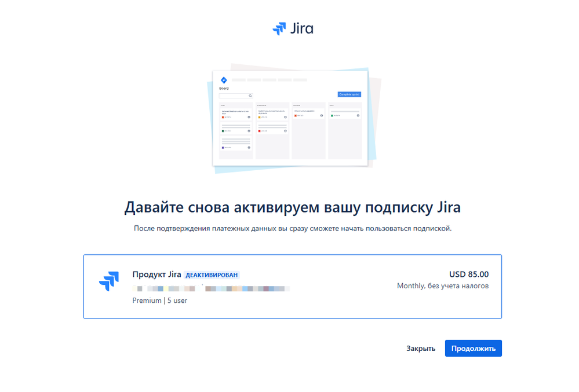579x392 pixels.
Task: Select the Продукт Jira product title
Action: (156, 274)
